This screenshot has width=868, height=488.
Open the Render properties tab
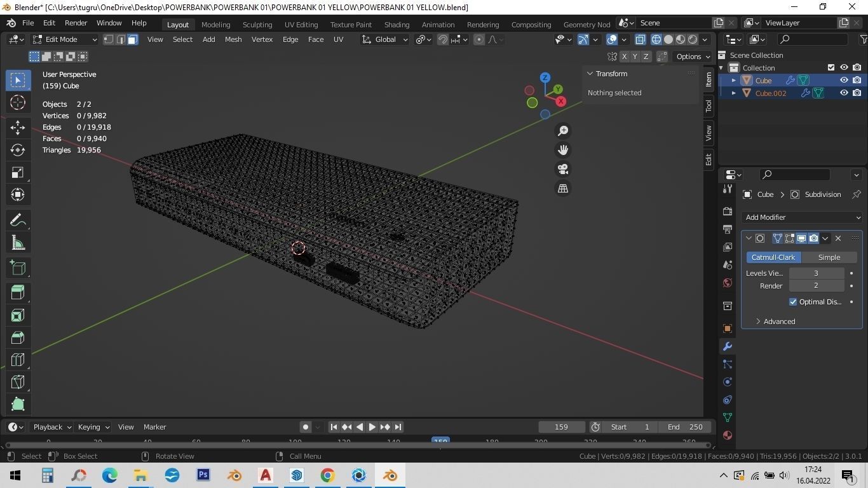coord(728,211)
